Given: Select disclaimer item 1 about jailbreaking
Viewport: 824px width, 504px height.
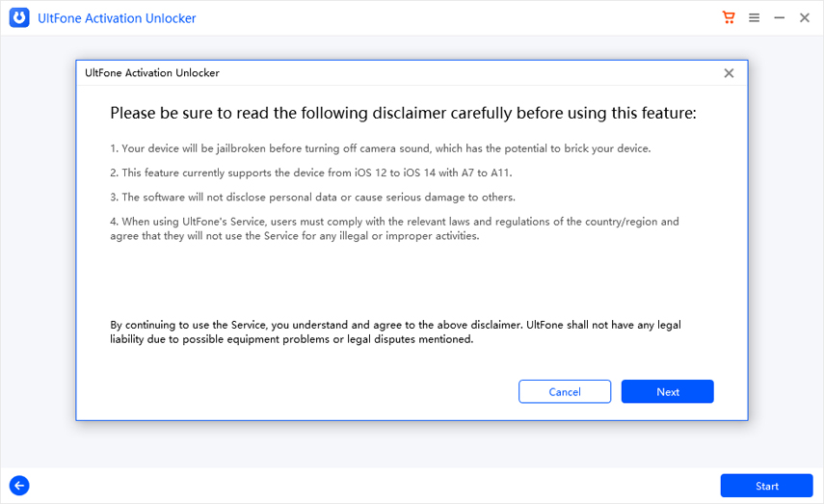Looking at the screenshot, I should (x=381, y=147).
